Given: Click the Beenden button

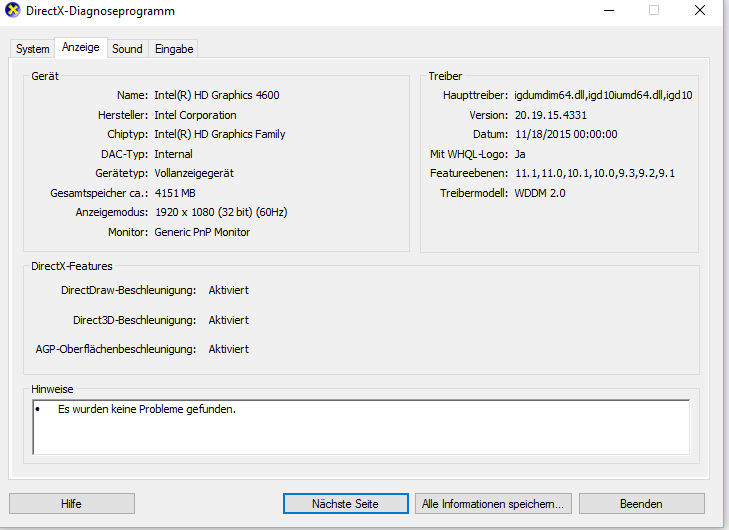Looking at the screenshot, I should point(642,504).
